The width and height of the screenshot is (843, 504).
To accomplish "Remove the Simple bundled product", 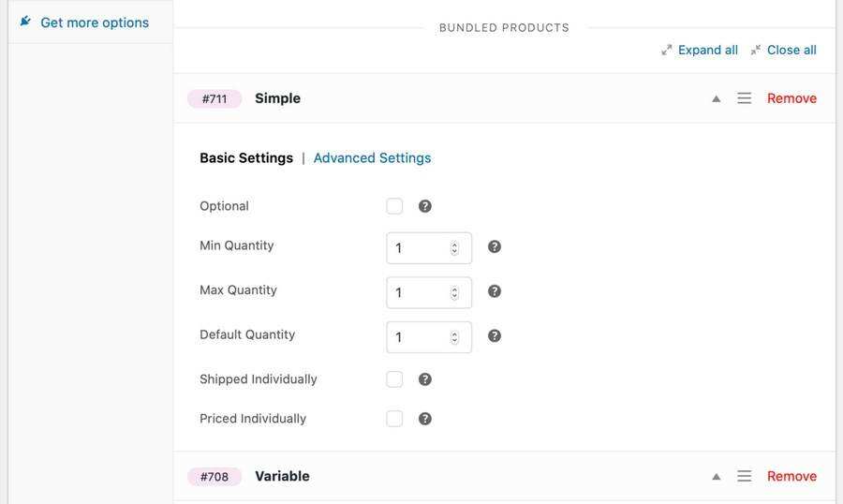I will tap(791, 98).
